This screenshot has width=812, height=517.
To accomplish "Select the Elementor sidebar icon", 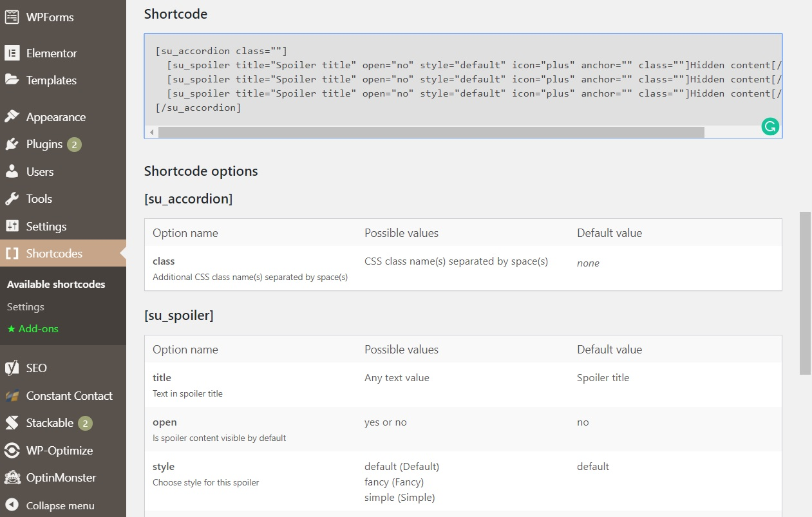I will [12, 53].
